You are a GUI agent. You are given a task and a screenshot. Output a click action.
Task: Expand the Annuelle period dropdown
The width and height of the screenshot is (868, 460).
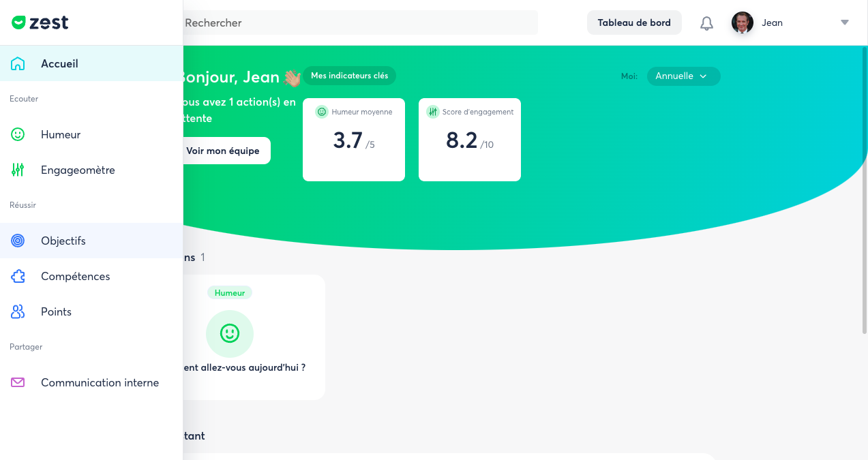pos(683,76)
